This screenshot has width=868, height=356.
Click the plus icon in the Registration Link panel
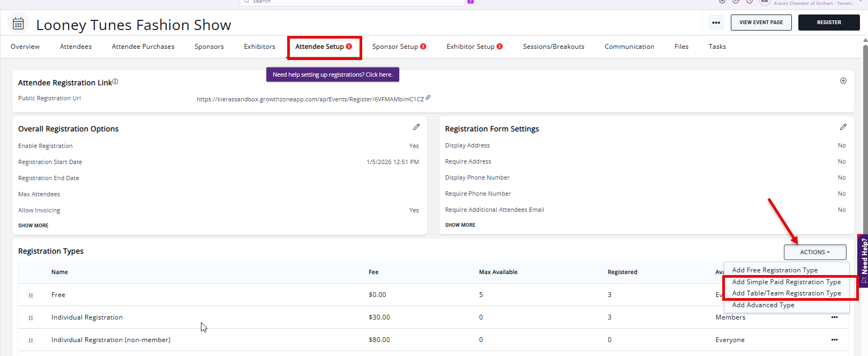843,81
